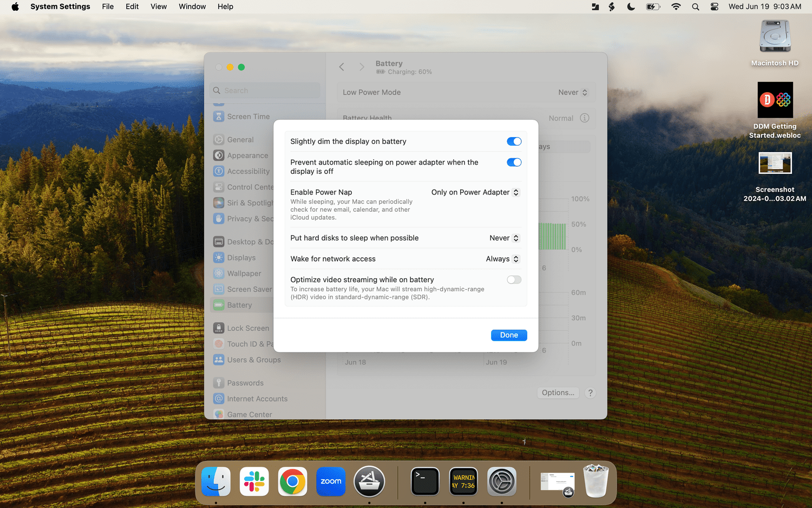Open Enable Power Nap dropdown
812x508 pixels.
[475, 192]
